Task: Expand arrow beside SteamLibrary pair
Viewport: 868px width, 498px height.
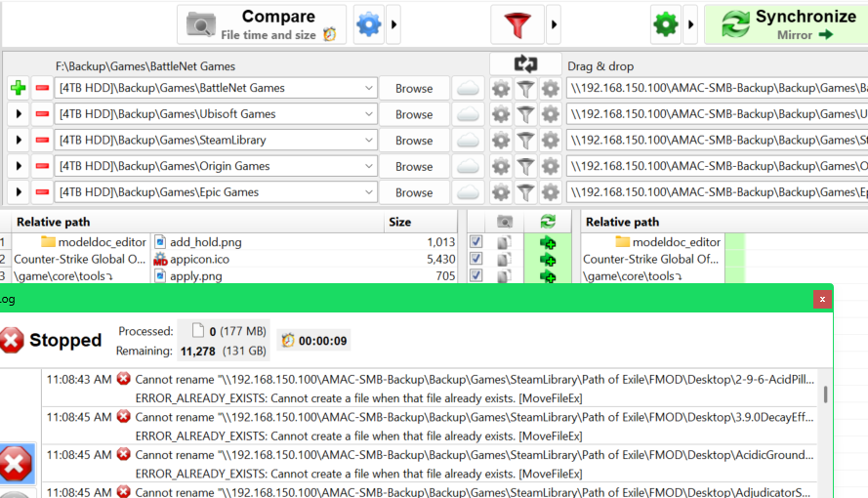Action: 19,140
